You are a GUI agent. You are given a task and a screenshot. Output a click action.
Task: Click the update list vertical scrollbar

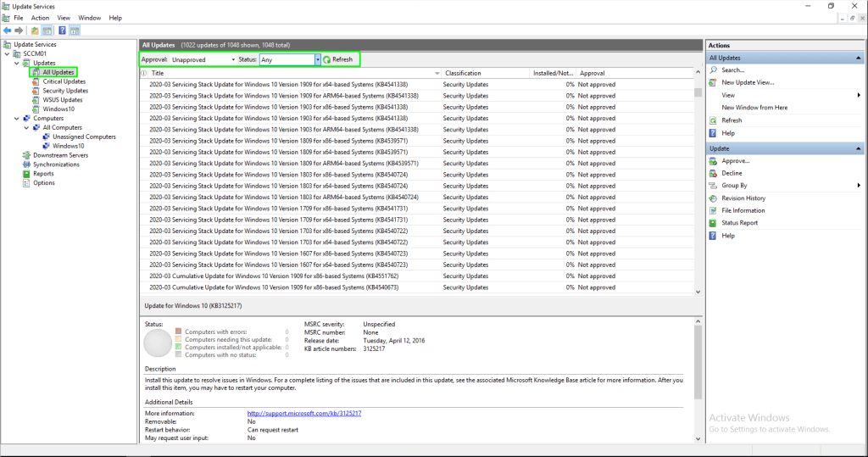point(698,187)
